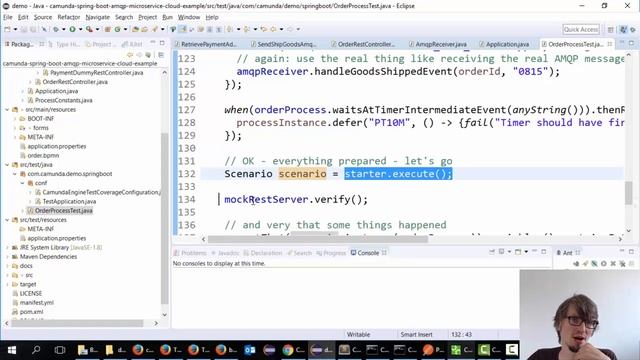Click Package Explorer vertical scrollbar thumb

164,218
